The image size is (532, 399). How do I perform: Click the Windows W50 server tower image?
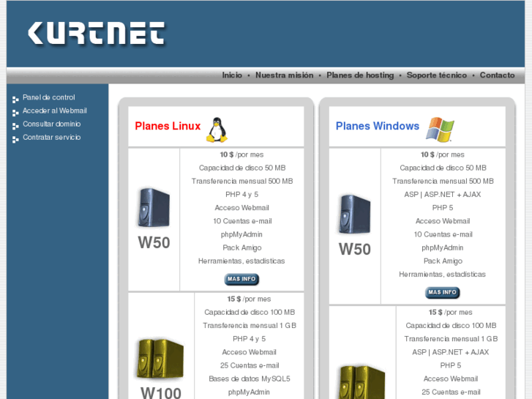coord(355,215)
